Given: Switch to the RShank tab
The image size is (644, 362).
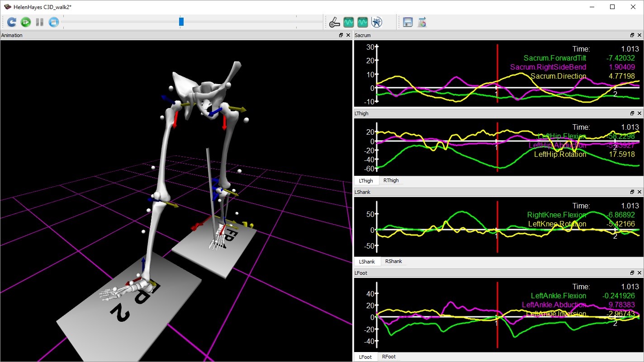Looking at the screenshot, I should (393, 262).
